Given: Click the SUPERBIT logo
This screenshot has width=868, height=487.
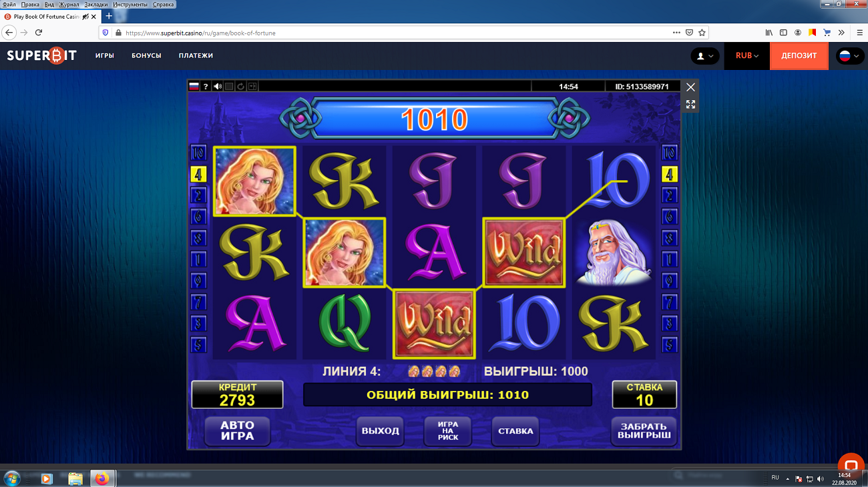Looking at the screenshot, I should pos(42,56).
